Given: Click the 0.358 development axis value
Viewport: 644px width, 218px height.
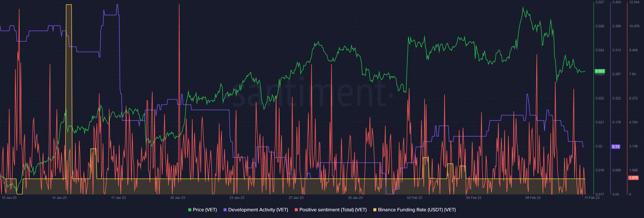Looking at the screenshot, I should click(x=617, y=26).
